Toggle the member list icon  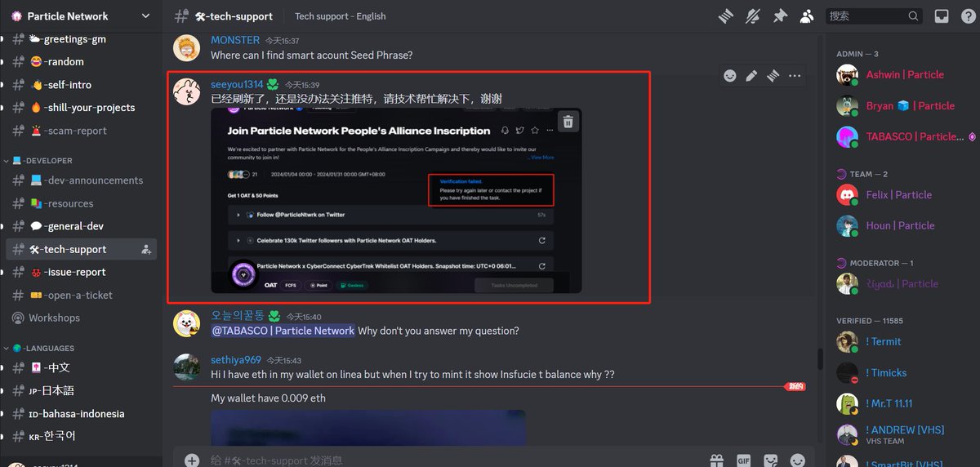pyautogui.click(x=807, y=16)
